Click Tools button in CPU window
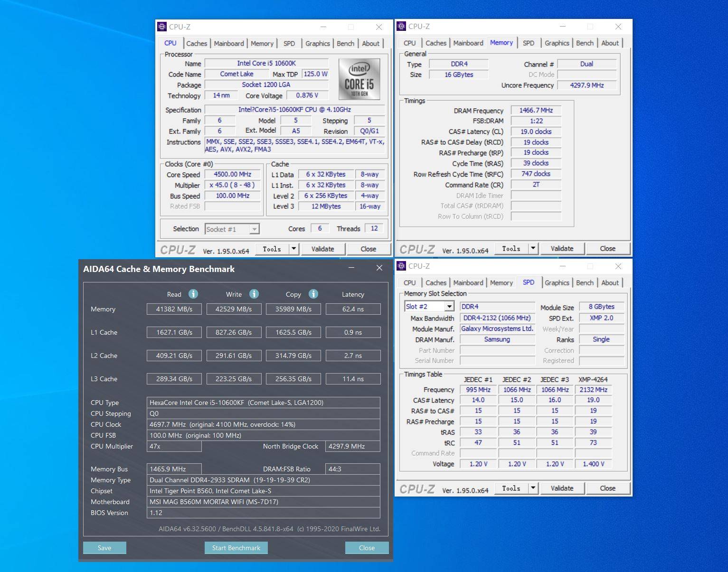The image size is (728, 572). pyautogui.click(x=272, y=249)
